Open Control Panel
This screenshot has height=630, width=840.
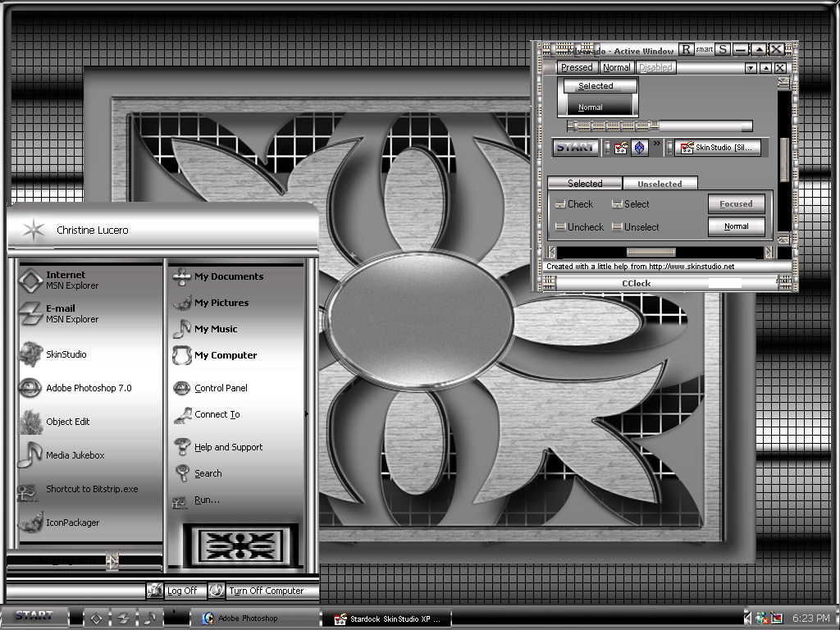(220, 388)
